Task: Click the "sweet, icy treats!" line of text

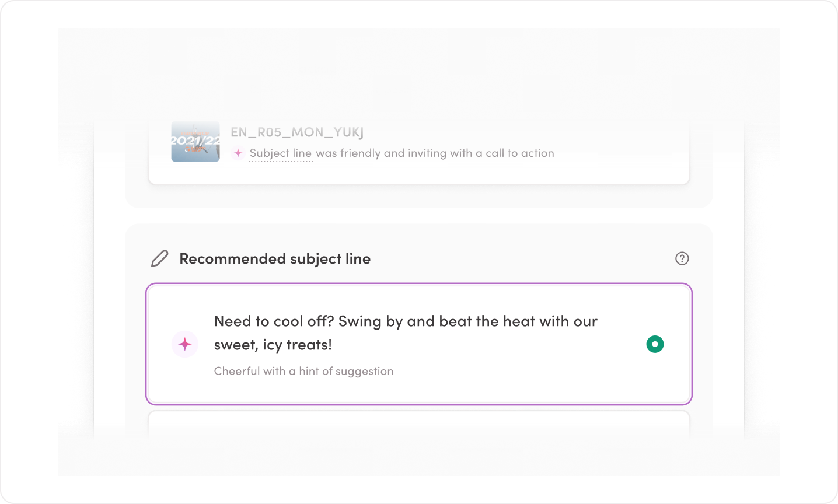Action: tap(273, 345)
